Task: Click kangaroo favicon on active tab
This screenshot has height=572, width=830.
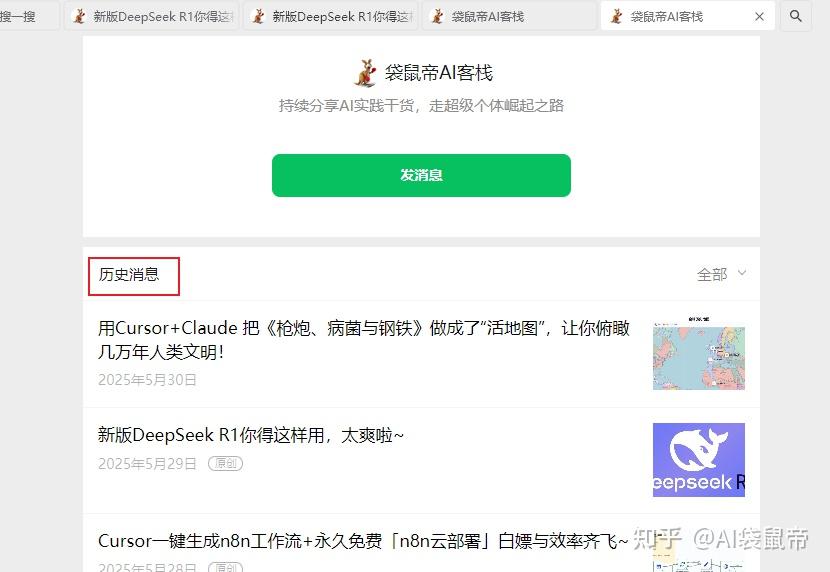Action: 616,16
